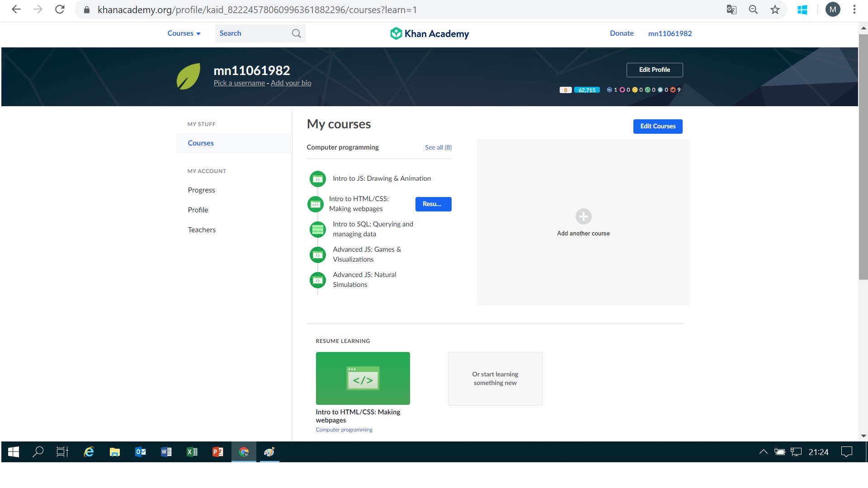Click Computer programming link under resume card

point(344,430)
